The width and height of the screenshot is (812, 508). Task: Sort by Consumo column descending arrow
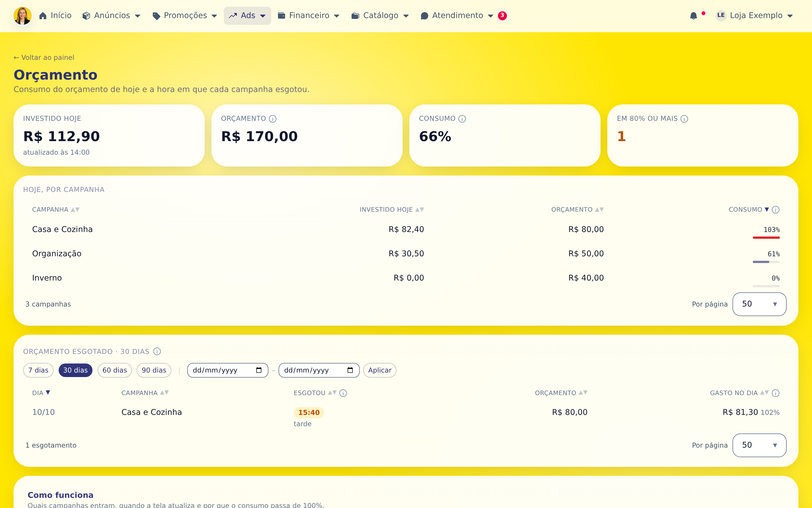coord(767,210)
